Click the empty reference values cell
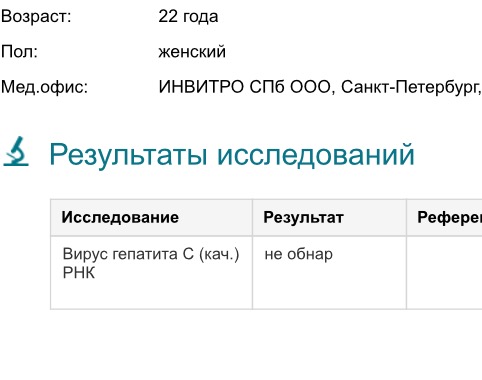Image resolution: width=482 pixels, height=380 pixels. (444, 273)
